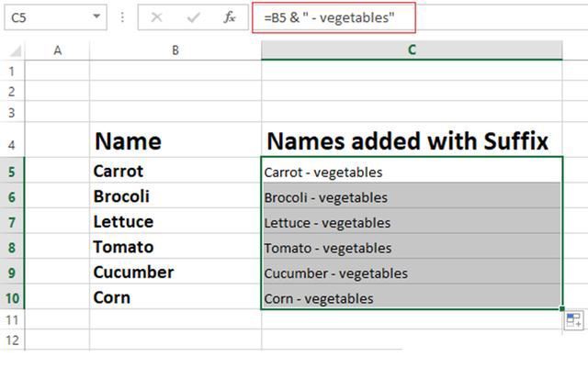Select row 8 header

tap(12, 247)
